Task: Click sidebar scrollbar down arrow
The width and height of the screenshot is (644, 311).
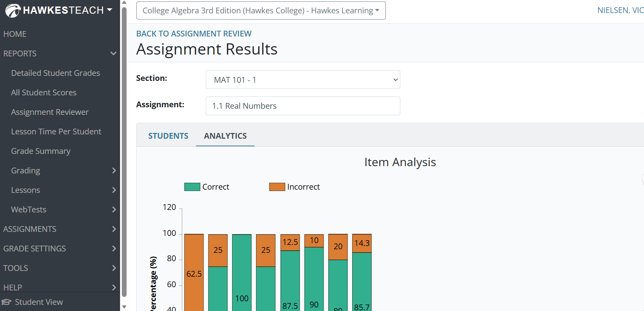Action: [124, 307]
